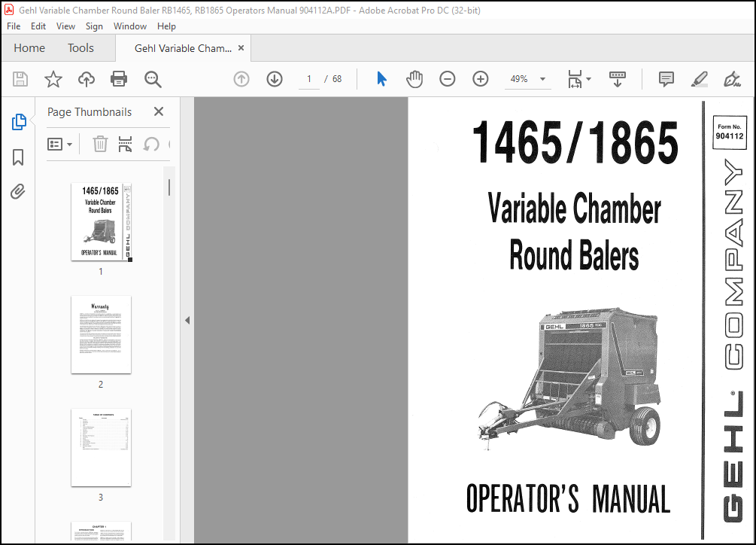The height and width of the screenshot is (545, 756).
Task: Rotate page with the rotate counterclockwise icon
Action: point(151,144)
